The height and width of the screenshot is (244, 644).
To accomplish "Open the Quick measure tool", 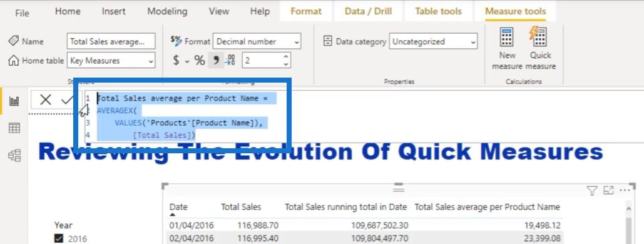I will [x=540, y=48].
